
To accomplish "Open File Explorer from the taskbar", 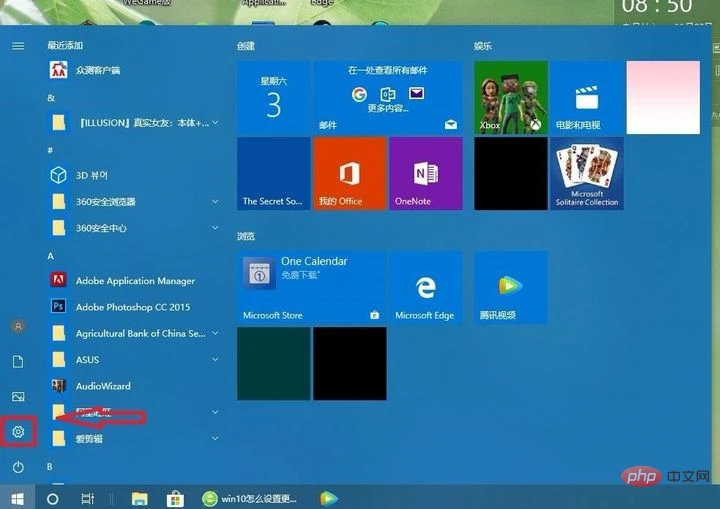I will point(139,498).
